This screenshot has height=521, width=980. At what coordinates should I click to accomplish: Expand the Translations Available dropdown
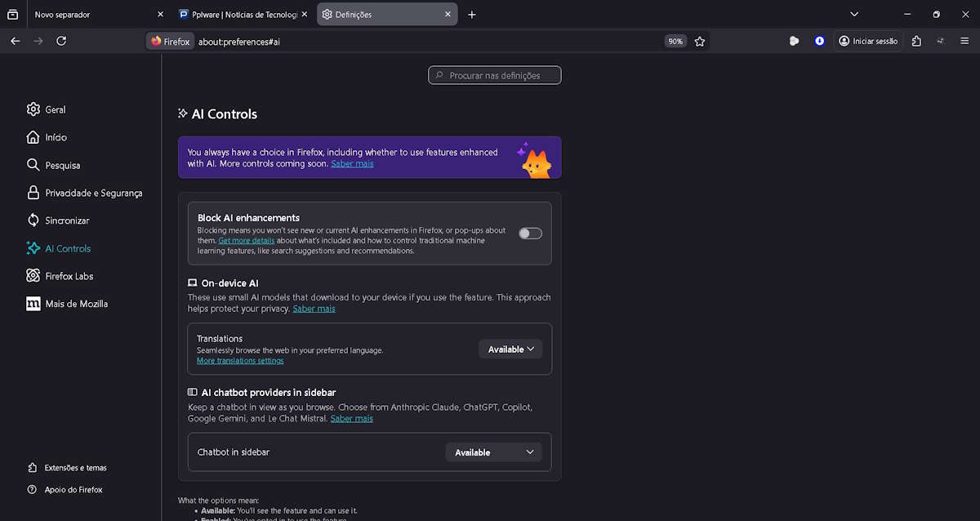pos(510,350)
